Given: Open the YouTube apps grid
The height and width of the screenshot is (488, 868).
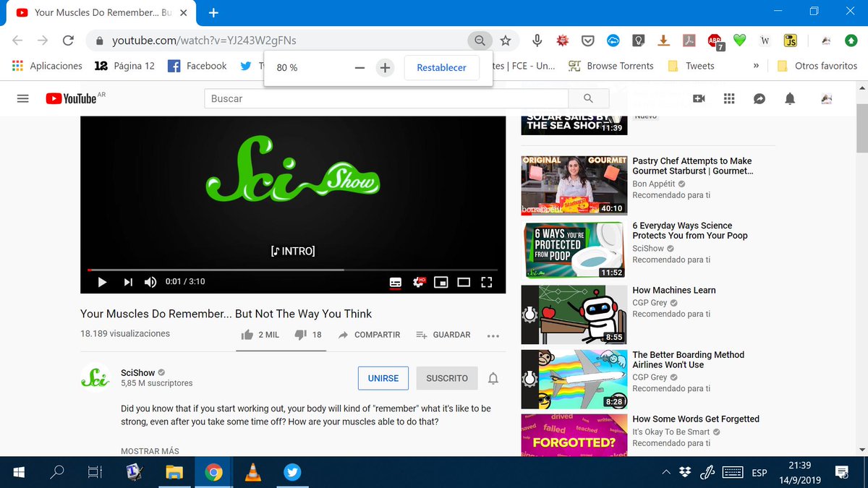Looking at the screenshot, I should (729, 98).
